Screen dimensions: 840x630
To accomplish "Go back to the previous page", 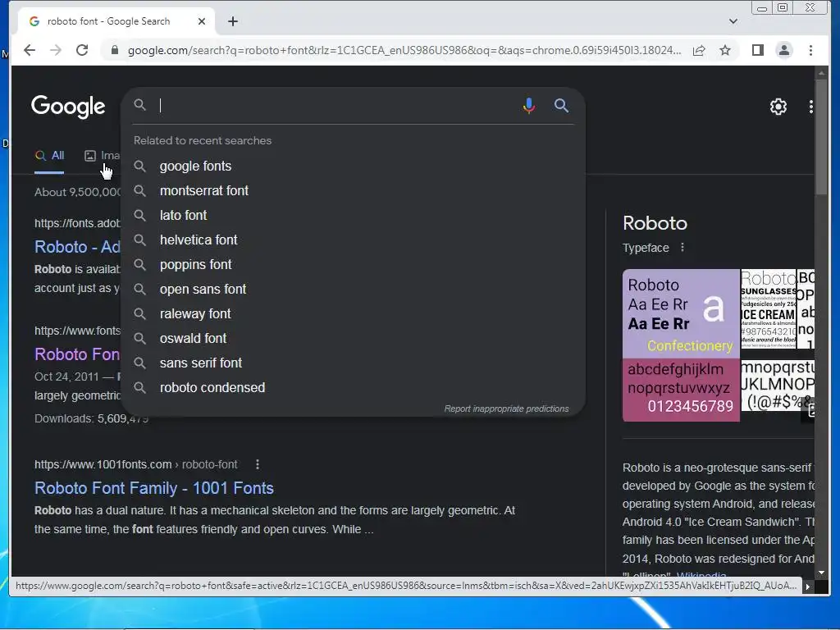I will pos(30,50).
